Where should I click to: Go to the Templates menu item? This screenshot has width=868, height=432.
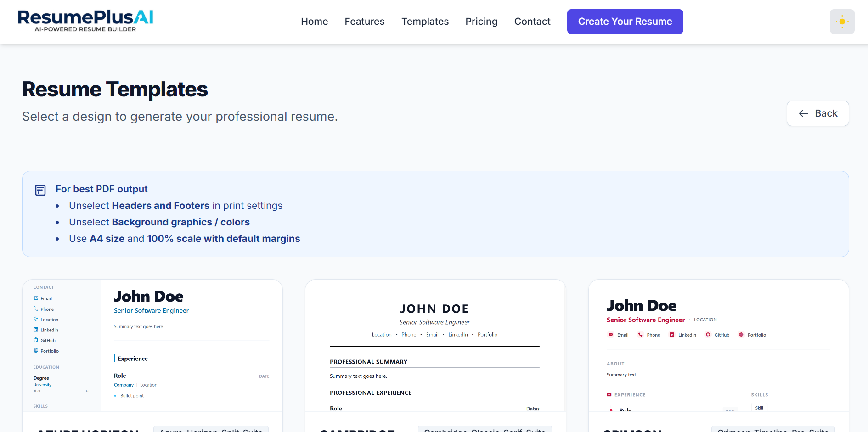(425, 22)
